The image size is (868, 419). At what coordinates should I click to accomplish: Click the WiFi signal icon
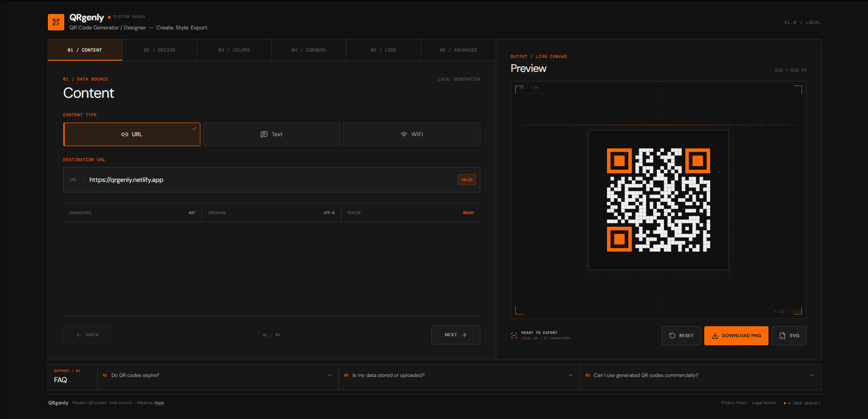pos(404,134)
